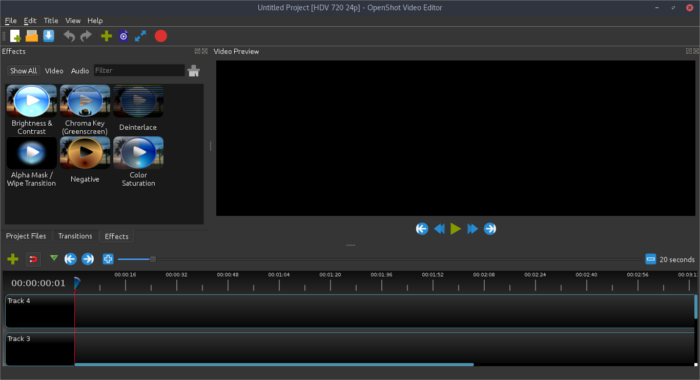The width and height of the screenshot is (700, 380).
Task: Click the New Project toolbar icon
Action: coord(15,36)
